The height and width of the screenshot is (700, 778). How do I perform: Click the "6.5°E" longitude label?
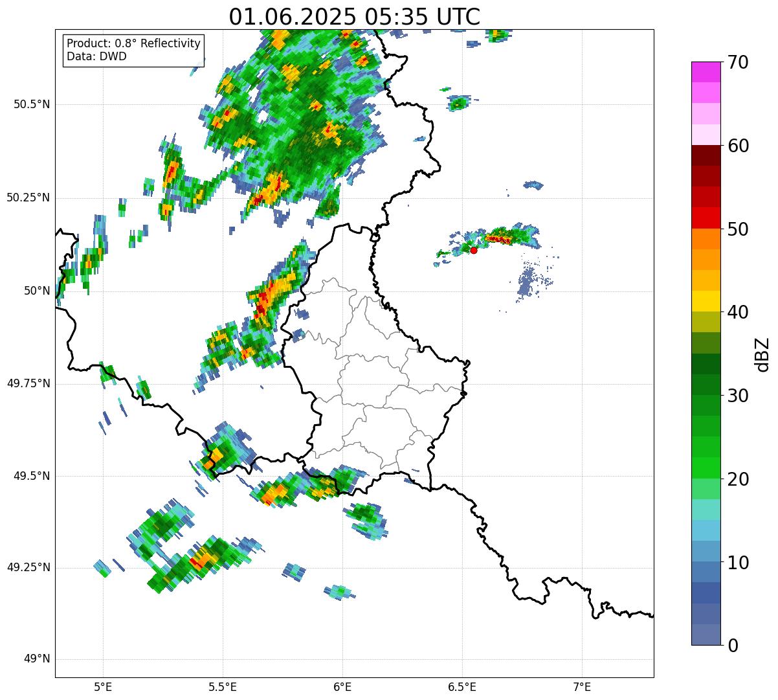pyautogui.click(x=462, y=686)
